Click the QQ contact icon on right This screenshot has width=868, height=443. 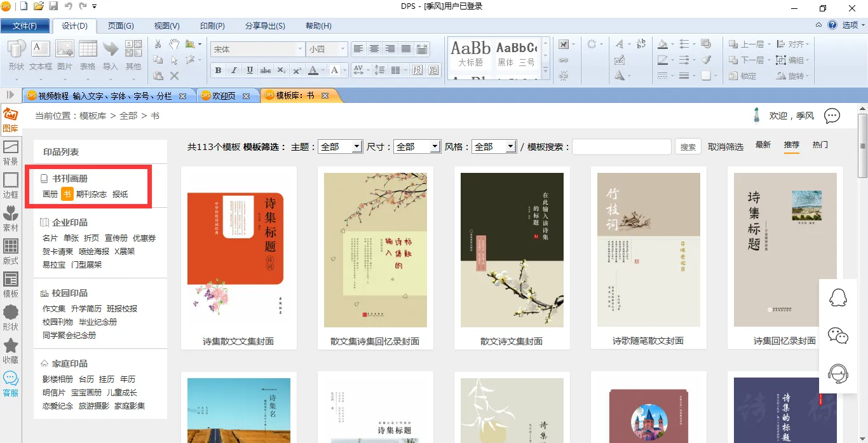point(838,298)
